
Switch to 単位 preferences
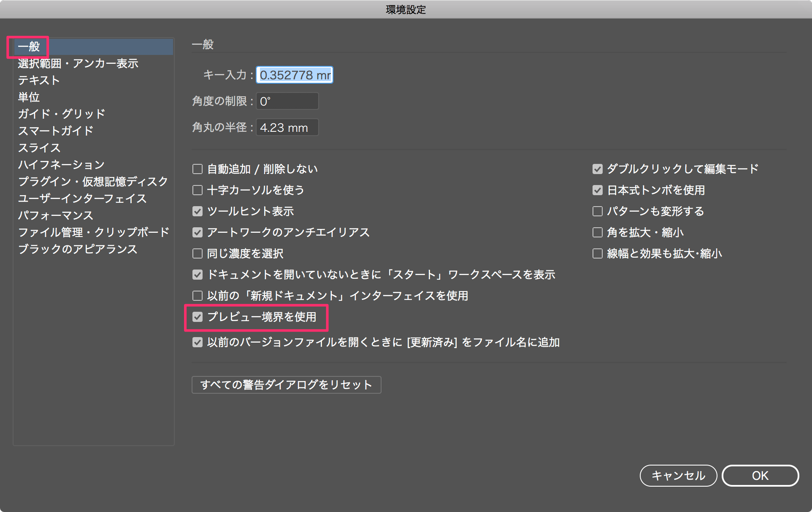(29, 97)
